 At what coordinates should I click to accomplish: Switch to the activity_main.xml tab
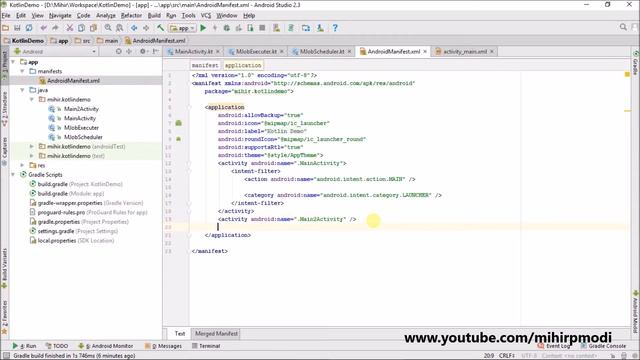click(464, 52)
